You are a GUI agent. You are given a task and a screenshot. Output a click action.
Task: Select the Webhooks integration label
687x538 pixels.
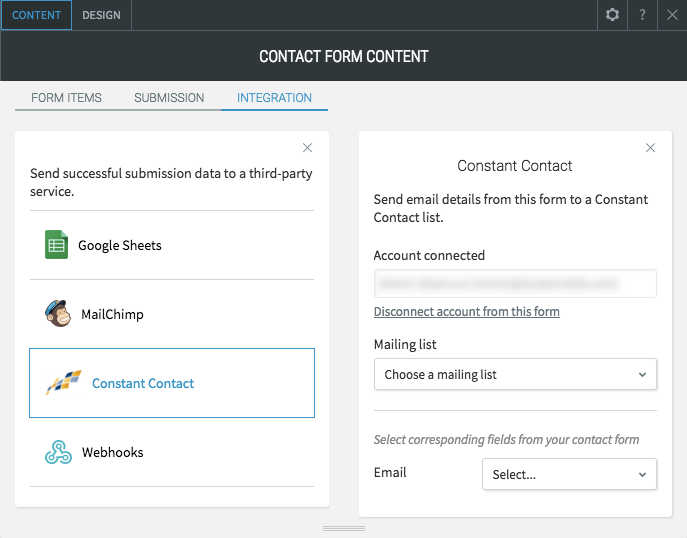pos(113,452)
